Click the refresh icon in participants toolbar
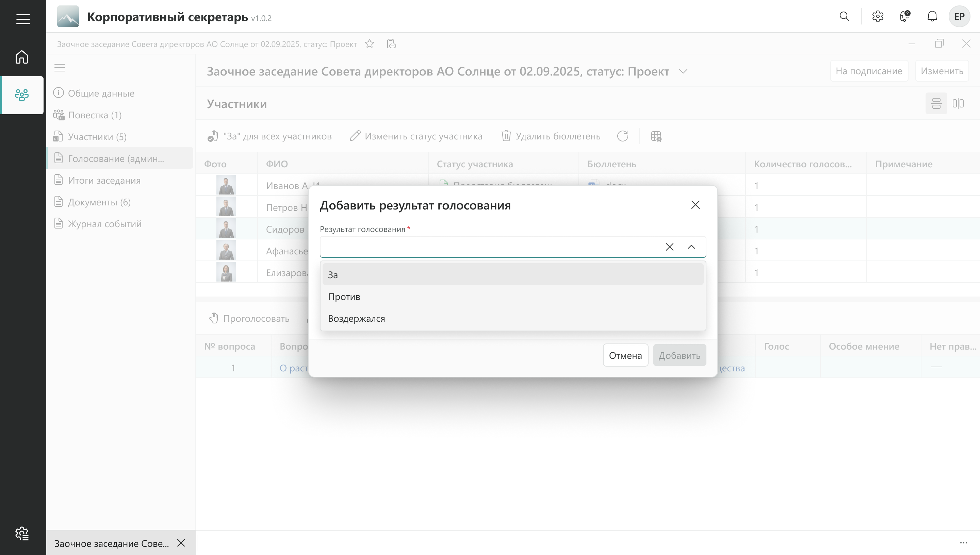 [x=622, y=136]
